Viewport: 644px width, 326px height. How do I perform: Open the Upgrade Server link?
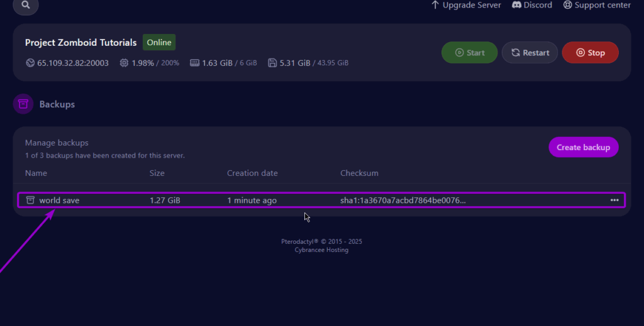coord(466,5)
